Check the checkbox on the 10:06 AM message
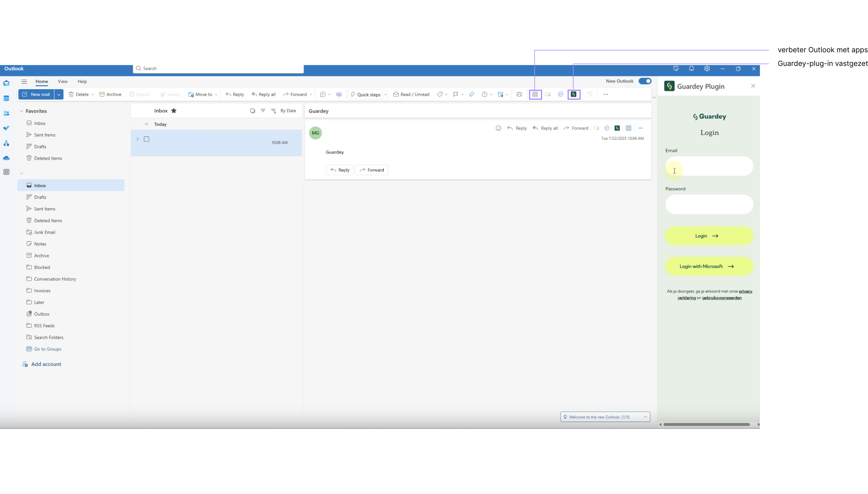This screenshot has height=494, width=868. pos(147,139)
